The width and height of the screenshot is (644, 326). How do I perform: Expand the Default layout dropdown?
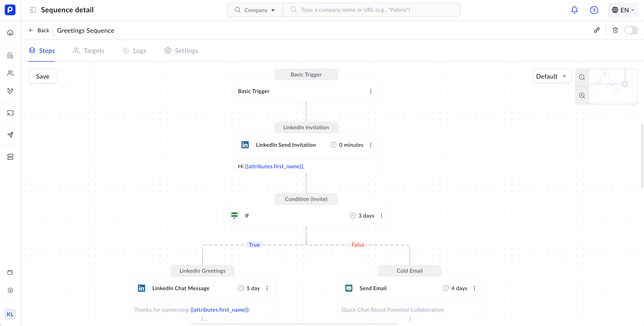[551, 76]
